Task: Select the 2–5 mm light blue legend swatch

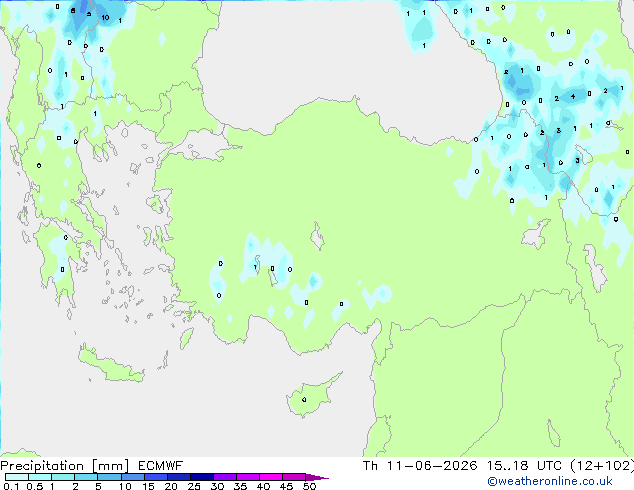Action: [86, 477]
